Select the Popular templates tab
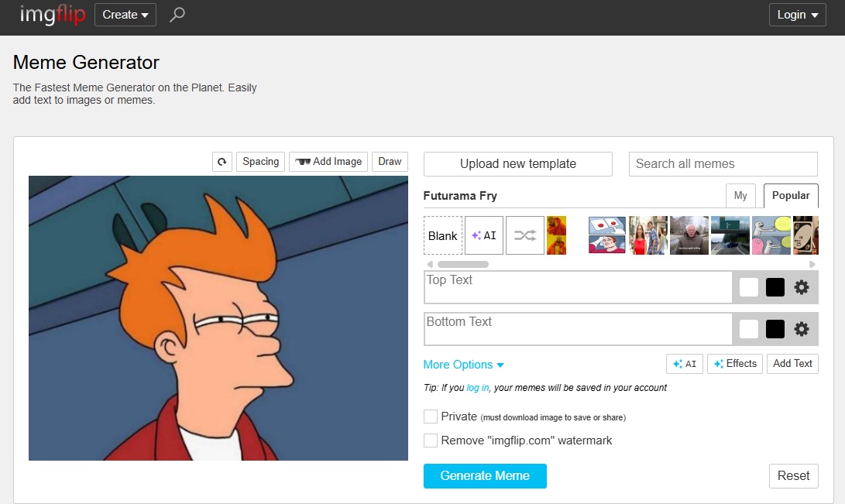Viewport: 845px width, 504px height. point(791,196)
